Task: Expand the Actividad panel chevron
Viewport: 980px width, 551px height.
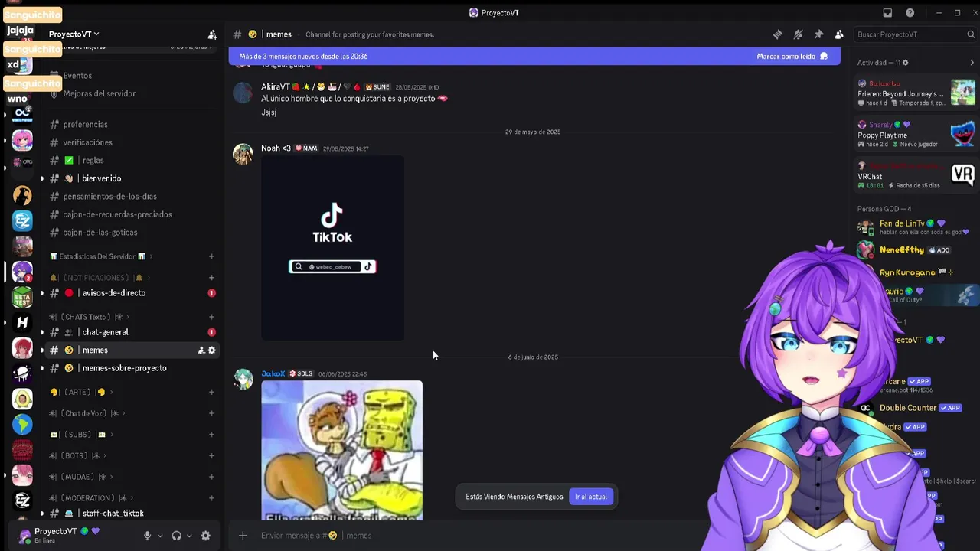Action: (972, 63)
